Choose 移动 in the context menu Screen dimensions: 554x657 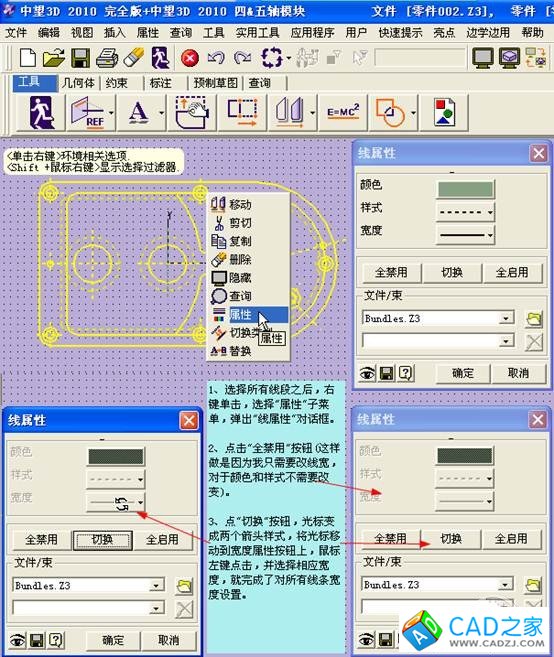click(249, 204)
